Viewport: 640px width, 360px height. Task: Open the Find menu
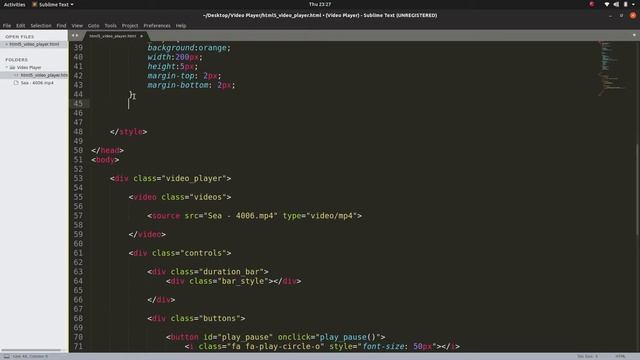tap(61, 25)
